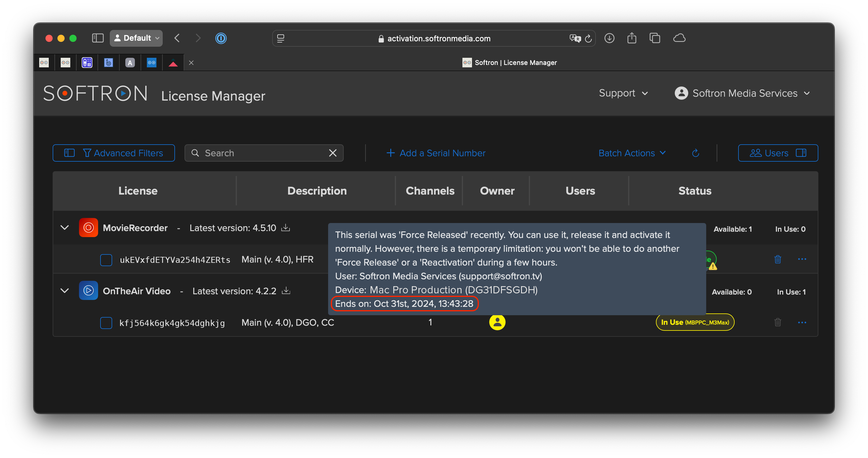Sort by Description column header
The height and width of the screenshot is (458, 868).
pyautogui.click(x=317, y=191)
